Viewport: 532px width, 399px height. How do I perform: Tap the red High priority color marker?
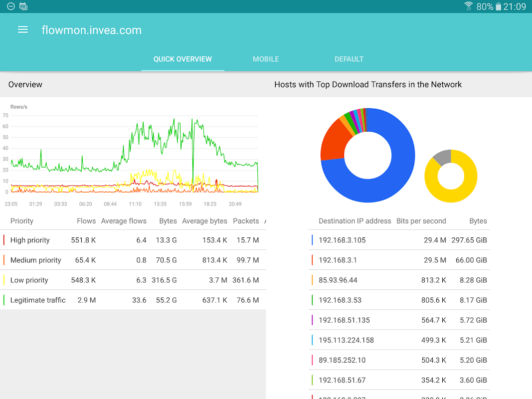(x=3, y=240)
